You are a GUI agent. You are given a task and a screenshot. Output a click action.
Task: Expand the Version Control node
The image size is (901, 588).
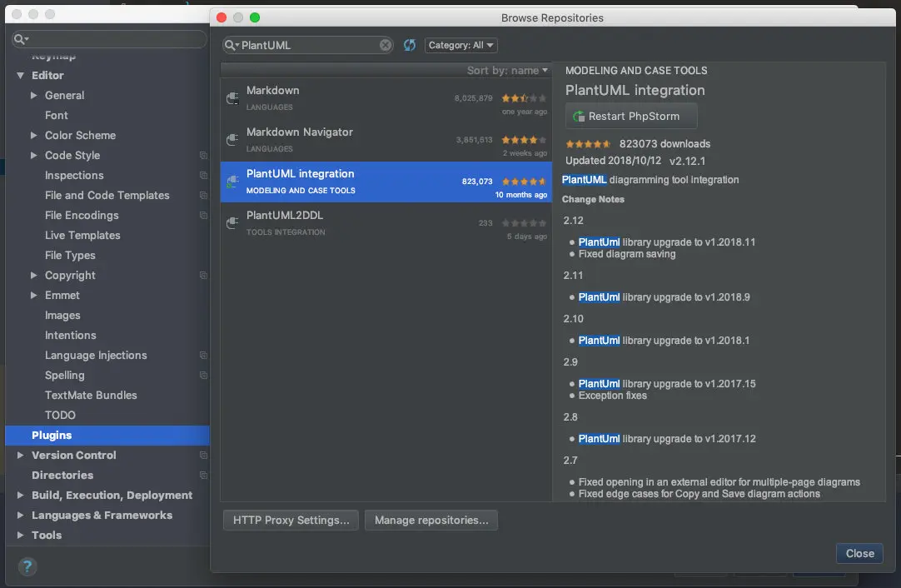(21, 456)
